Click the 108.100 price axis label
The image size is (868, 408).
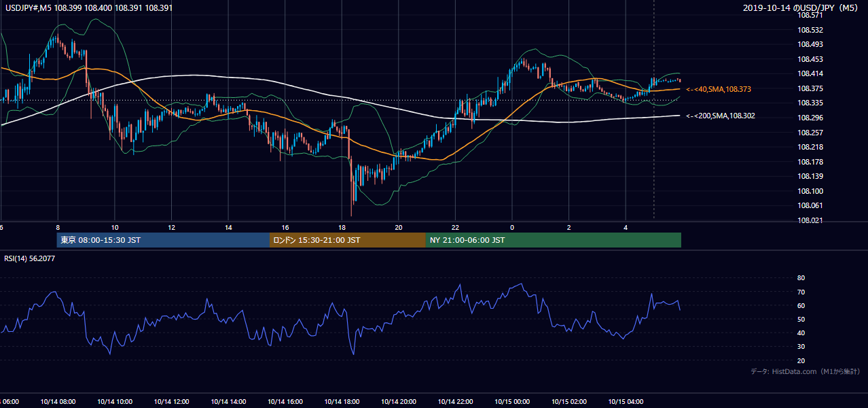point(811,191)
